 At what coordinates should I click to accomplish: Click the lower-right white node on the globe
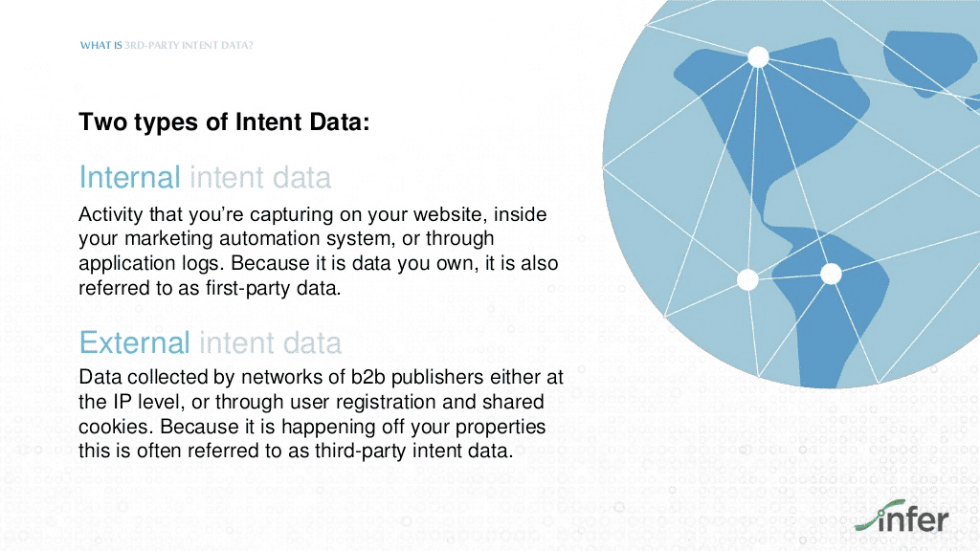point(831,274)
